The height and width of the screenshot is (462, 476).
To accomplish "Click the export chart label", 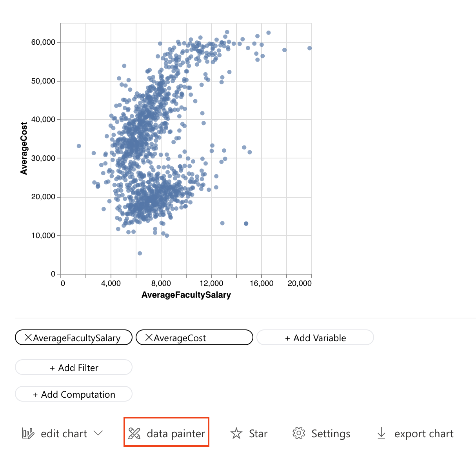I will pyautogui.click(x=423, y=433).
